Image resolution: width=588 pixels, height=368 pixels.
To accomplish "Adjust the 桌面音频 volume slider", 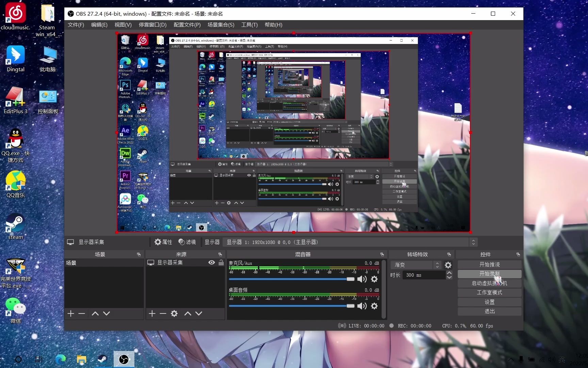I will click(292, 306).
